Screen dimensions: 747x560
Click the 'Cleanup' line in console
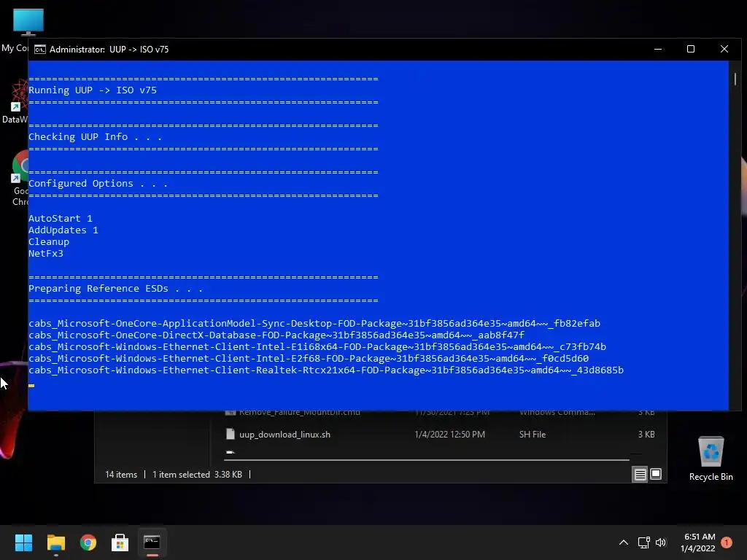(49, 242)
